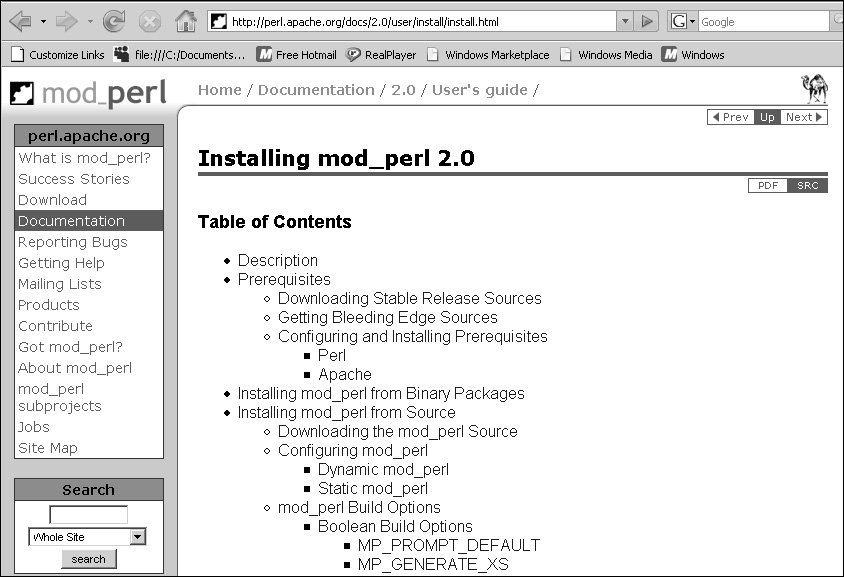The image size is (844, 577).
Task: Click the camel icon at top right
Action: (814, 89)
